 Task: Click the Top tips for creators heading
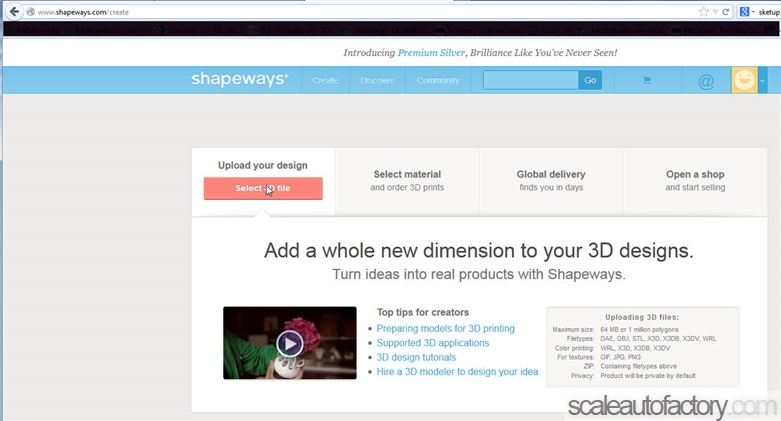pos(423,312)
